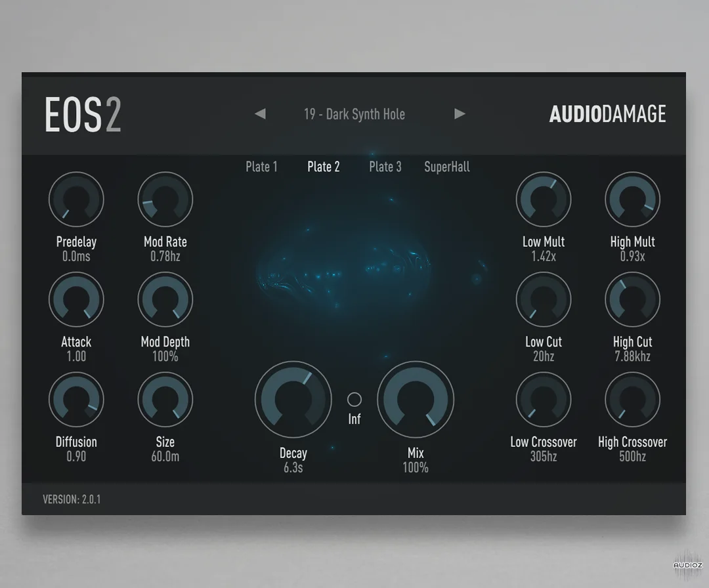Image resolution: width=709 pixels, height=588 pixels.
Task: Click the High Mult knob
Action: 633,199
